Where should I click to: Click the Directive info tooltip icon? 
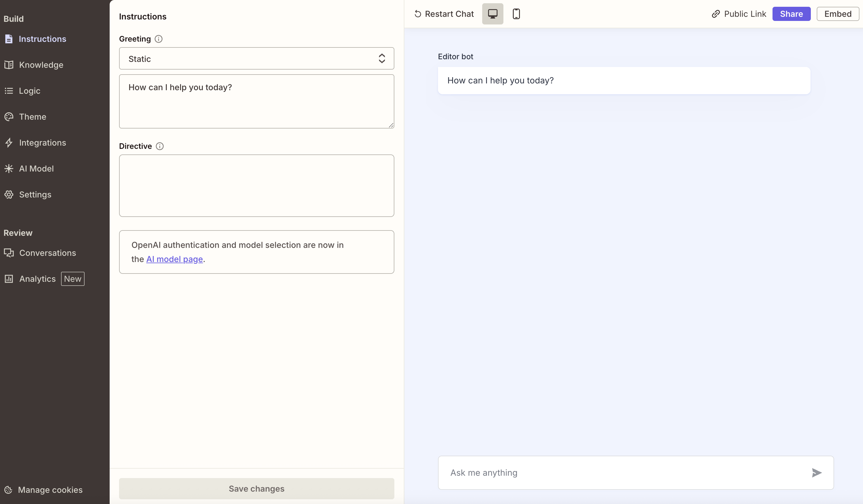click(159, 146)
